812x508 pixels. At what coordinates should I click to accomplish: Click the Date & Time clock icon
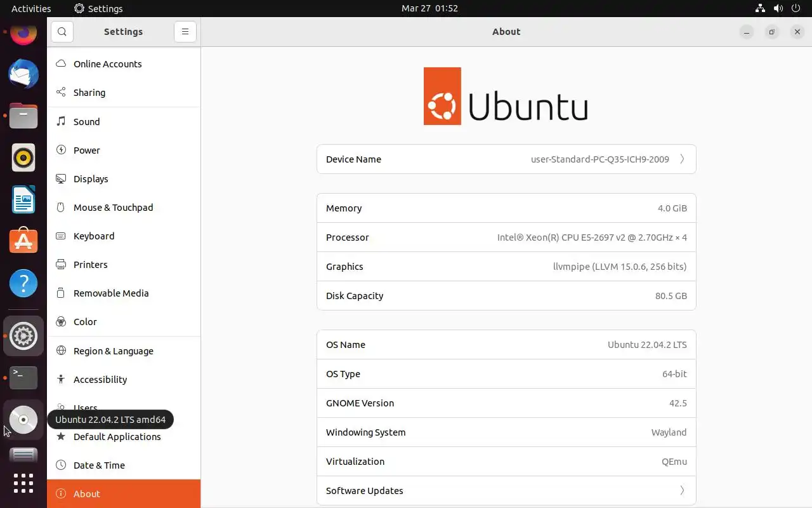(61, 465)
